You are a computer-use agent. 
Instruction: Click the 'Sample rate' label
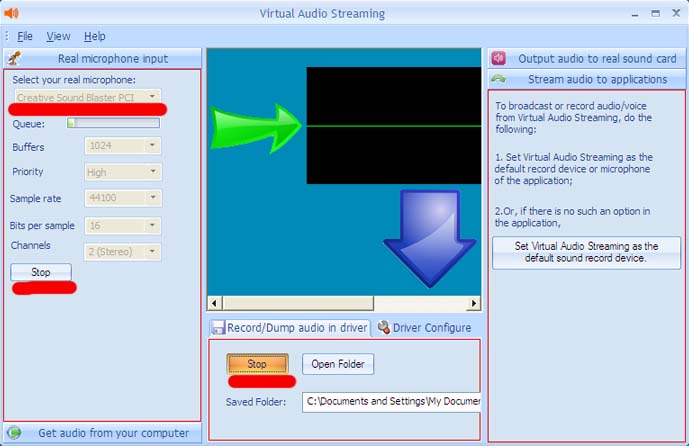click(x=36, y=199)
